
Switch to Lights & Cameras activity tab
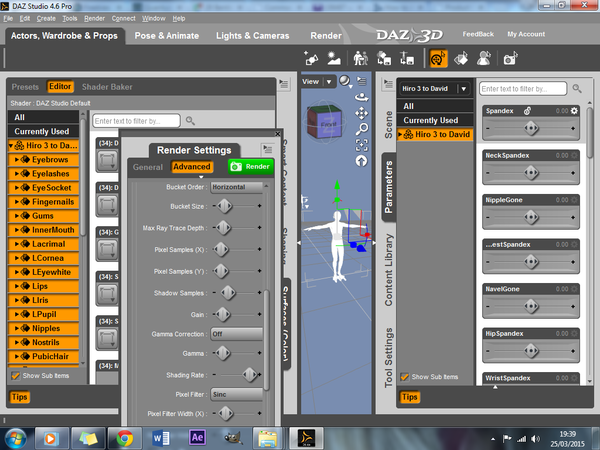coord(253,36)
